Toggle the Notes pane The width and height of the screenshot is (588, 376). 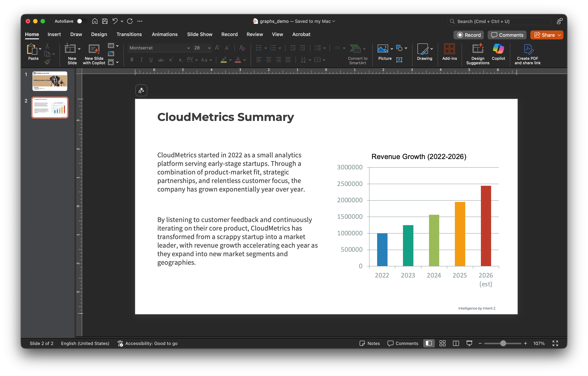369,343
